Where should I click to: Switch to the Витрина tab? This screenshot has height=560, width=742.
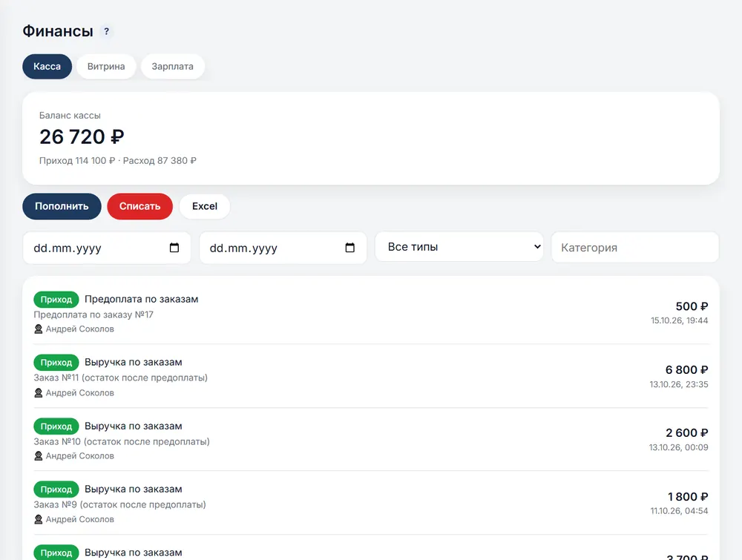click(x=106, y=66)
